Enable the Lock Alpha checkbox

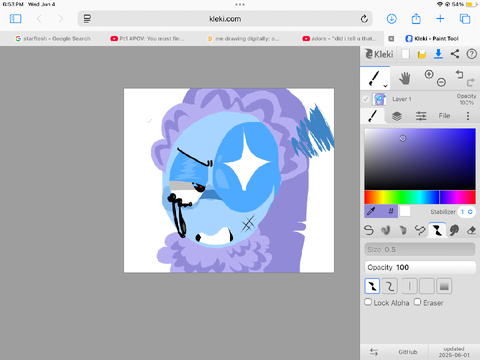(368, 302)
